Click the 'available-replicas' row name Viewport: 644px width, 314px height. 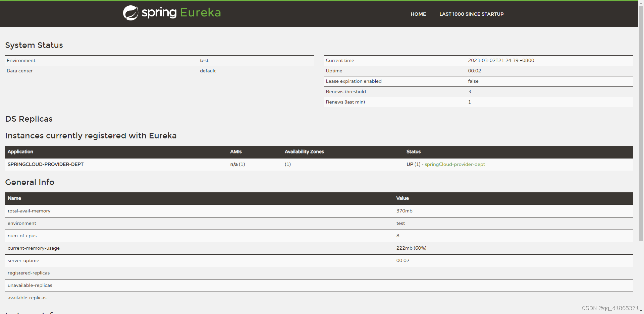coord(27,298)
